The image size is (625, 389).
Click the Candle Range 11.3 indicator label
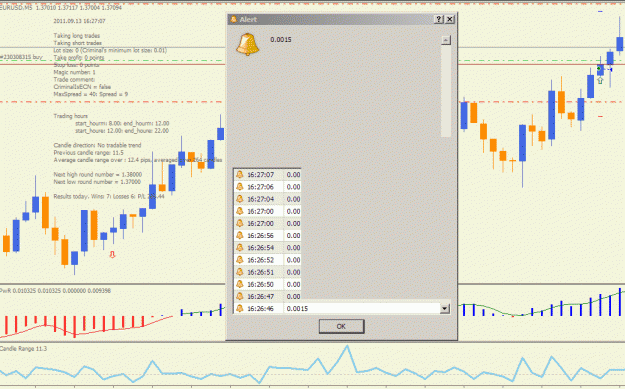pos(24,349)
